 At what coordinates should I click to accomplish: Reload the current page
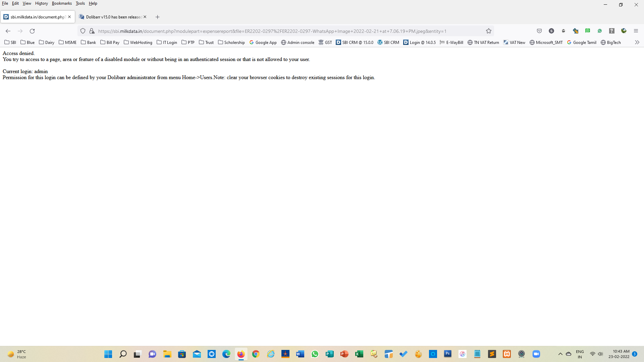point(32,31)
